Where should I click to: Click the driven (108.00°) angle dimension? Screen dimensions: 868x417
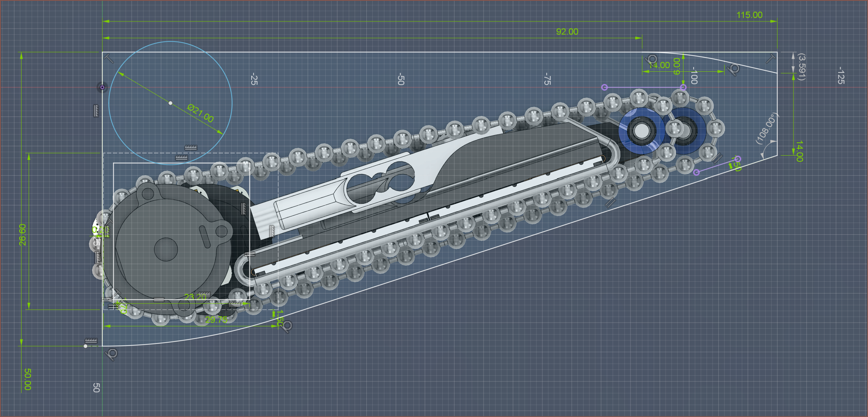[x=766, y=128]
